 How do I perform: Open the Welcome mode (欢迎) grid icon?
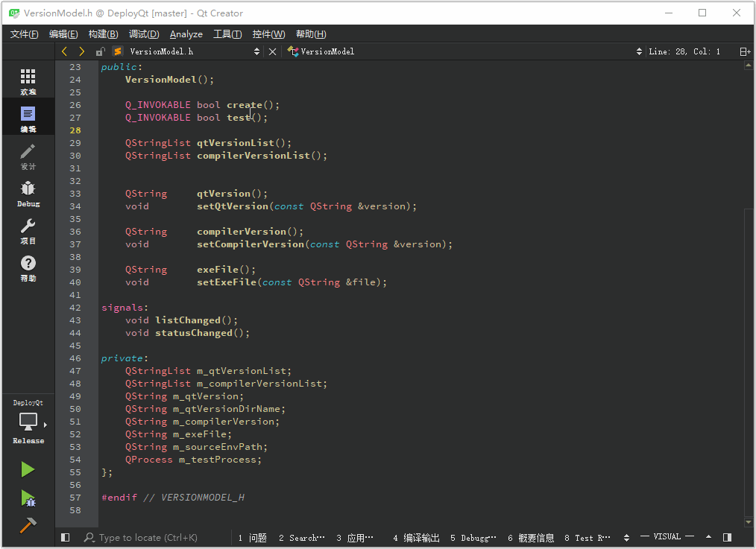click(28, 76)
